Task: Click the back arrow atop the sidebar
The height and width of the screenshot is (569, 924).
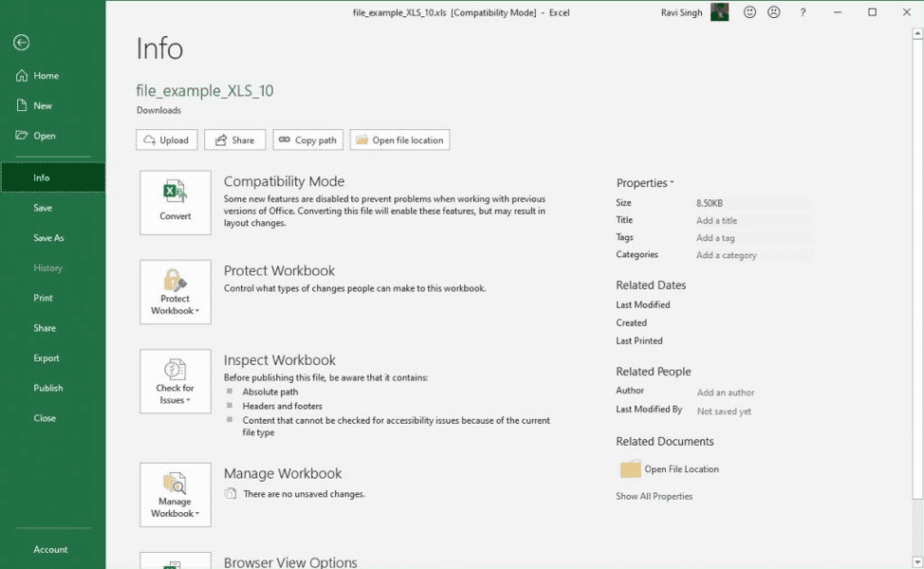Action: (x=21, y=42)
